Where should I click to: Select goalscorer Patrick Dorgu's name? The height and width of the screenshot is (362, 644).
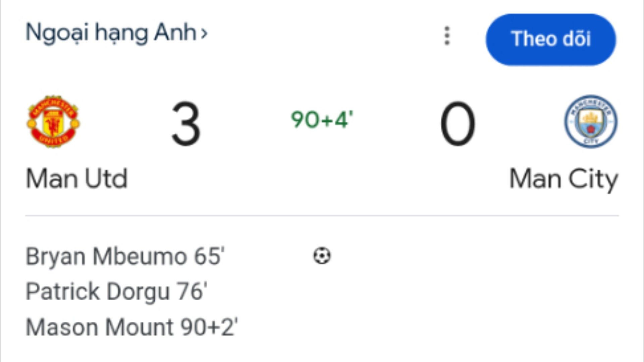(97, 291)
